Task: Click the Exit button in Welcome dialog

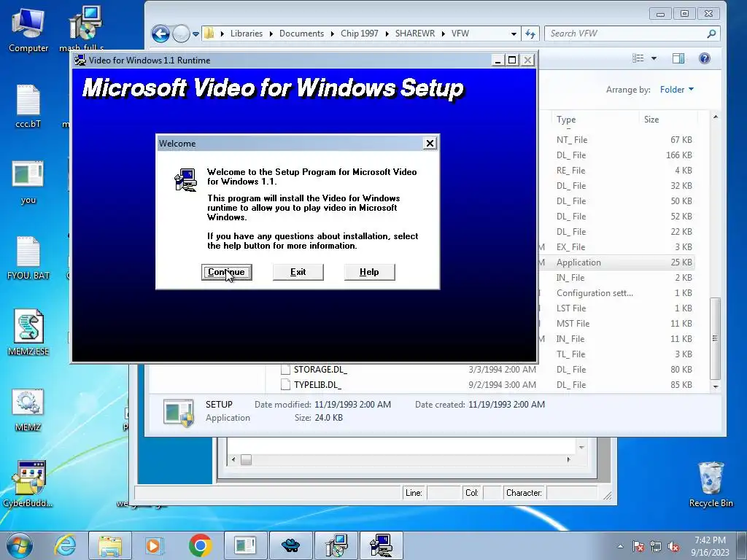Action: pos(298,272)
